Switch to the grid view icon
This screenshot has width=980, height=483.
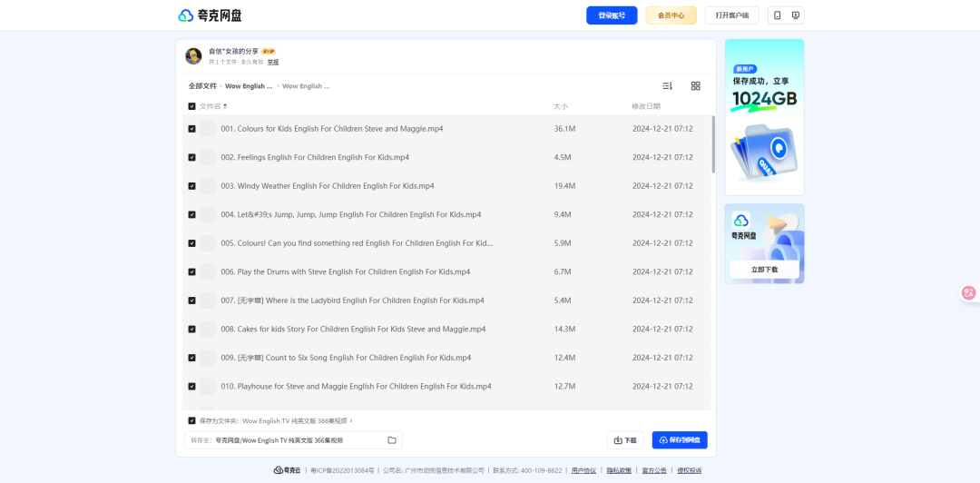point(696,85)
